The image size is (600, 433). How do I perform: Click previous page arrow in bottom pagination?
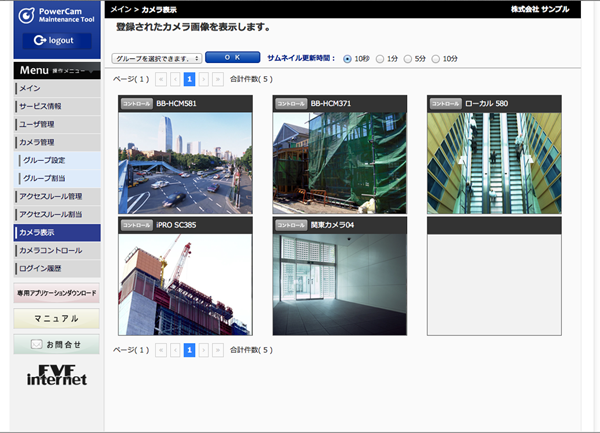point(175,350)
